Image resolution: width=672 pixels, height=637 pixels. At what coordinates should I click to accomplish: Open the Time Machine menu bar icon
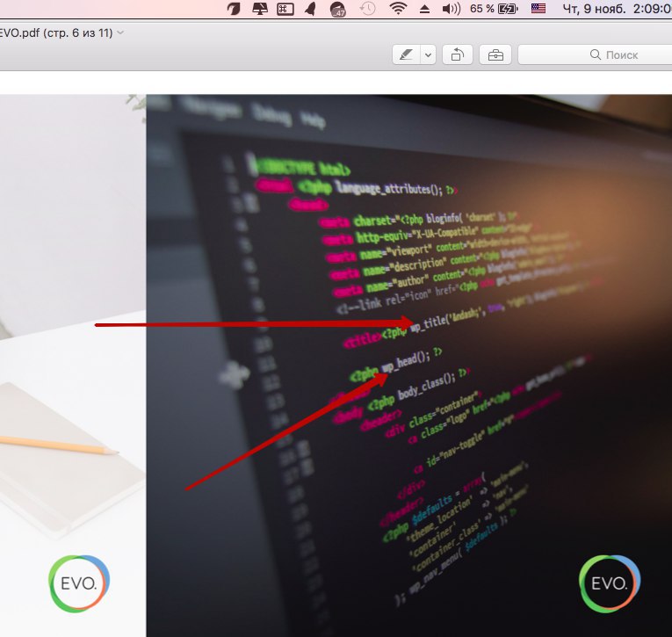[x=367, y=9]
